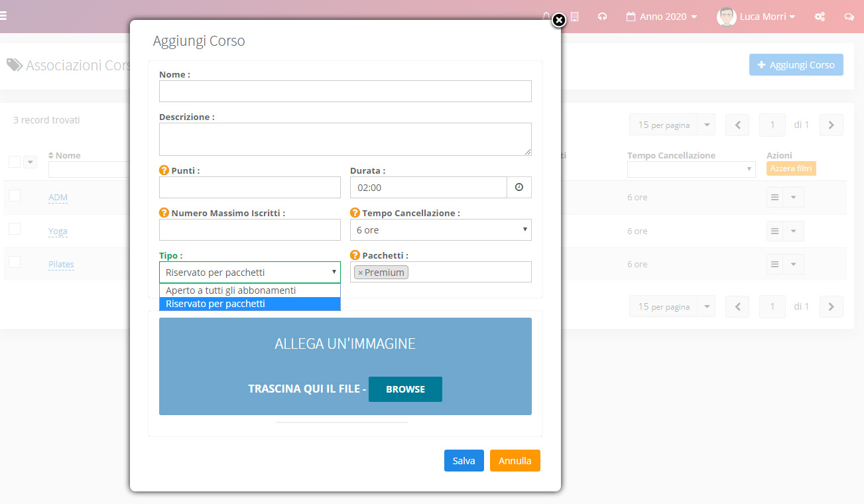Open the hamburger menu icon
Image resolution: width=864 pixels, height=504 pixels.
tap(3, 17)
